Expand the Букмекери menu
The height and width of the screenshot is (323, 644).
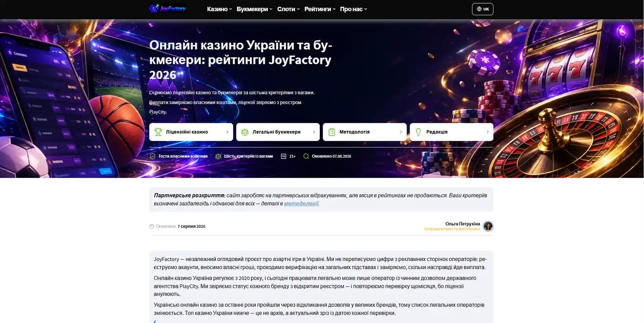[254, 9]
